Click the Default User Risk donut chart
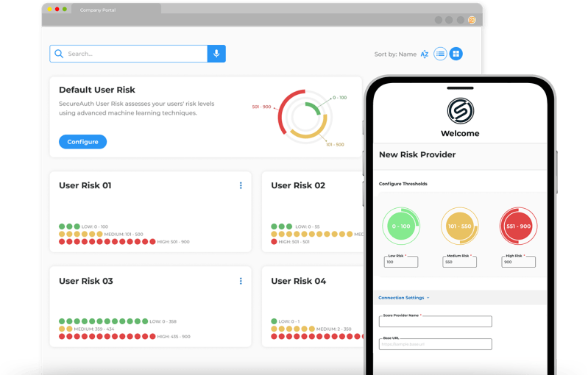Screen dimensions: 588x375 click(305, 116)
